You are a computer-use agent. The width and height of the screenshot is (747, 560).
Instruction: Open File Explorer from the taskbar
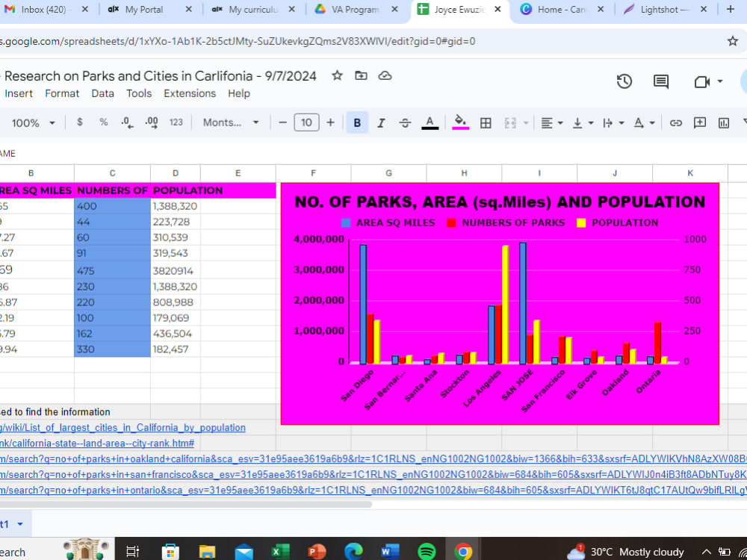point(207,552)
